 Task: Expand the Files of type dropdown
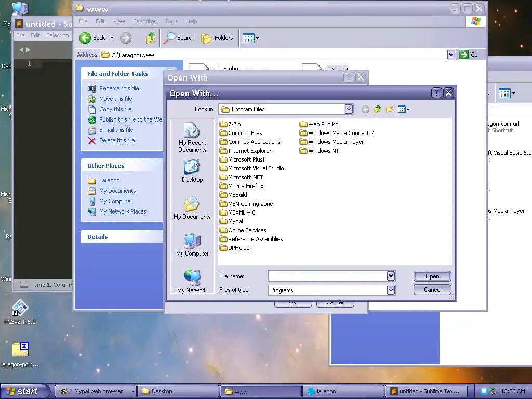391,290
